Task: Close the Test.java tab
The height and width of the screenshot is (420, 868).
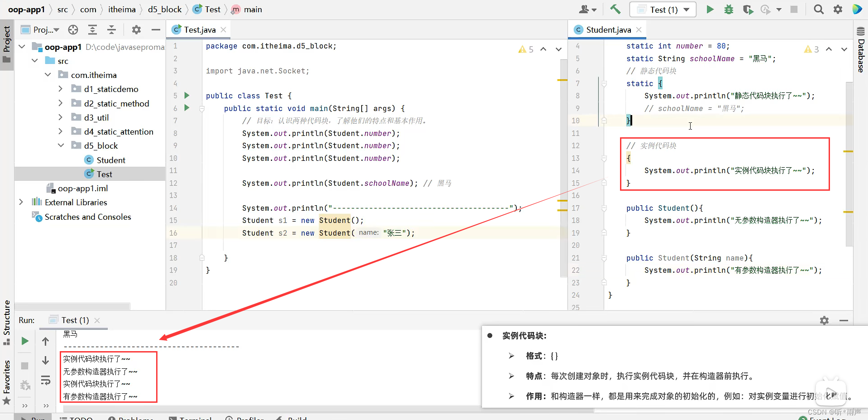Action: (223, 29)
